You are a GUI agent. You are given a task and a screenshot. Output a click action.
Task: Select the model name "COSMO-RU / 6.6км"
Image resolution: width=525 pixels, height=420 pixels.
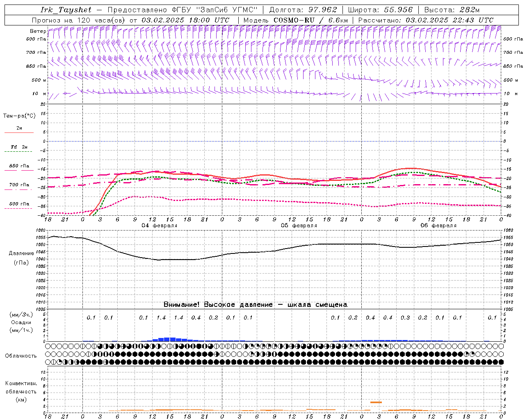(x=310, y=20)
